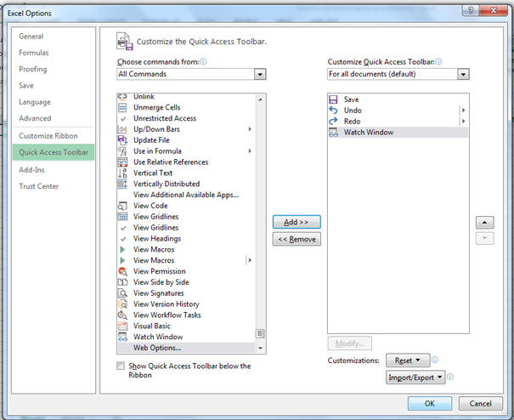
Task: Click the Vertically Distributed icon
Action: tap(122, 184)
